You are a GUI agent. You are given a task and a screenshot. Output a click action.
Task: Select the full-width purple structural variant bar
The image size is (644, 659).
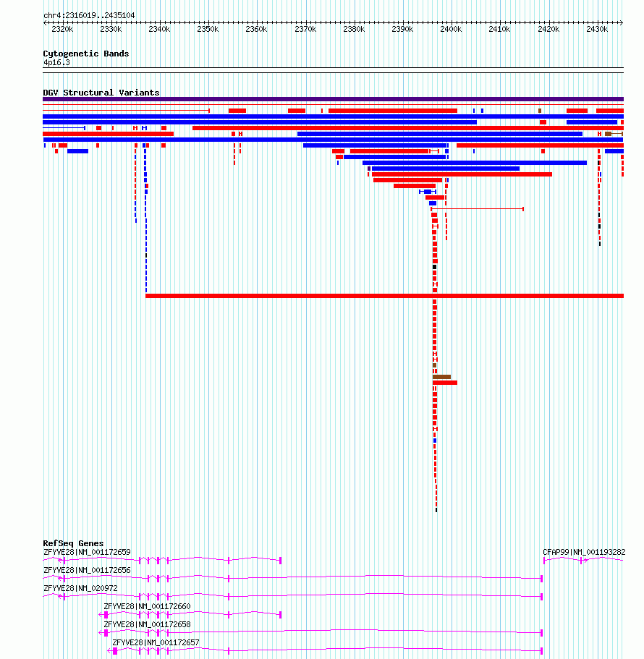tap(333, 99)
